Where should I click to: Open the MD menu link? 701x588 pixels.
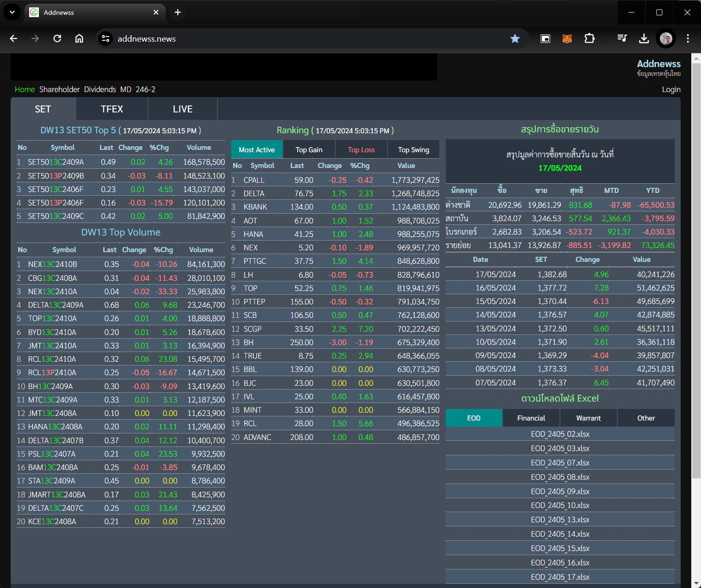[x=126, y=89]
